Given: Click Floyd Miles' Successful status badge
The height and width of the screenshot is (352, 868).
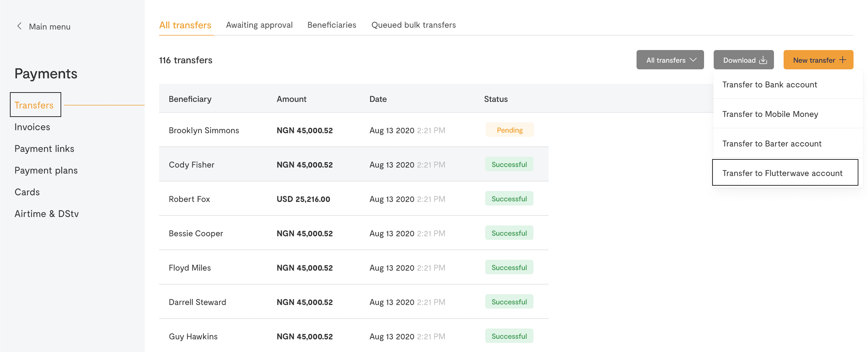Looking at the screenshot, I should tap(509, 267).
